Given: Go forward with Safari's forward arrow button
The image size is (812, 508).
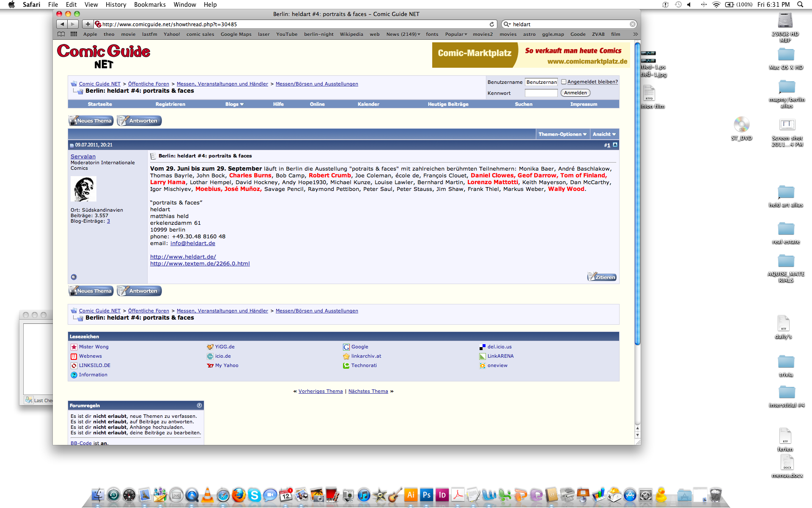Looking at the screenshot, I should [73, 24].
